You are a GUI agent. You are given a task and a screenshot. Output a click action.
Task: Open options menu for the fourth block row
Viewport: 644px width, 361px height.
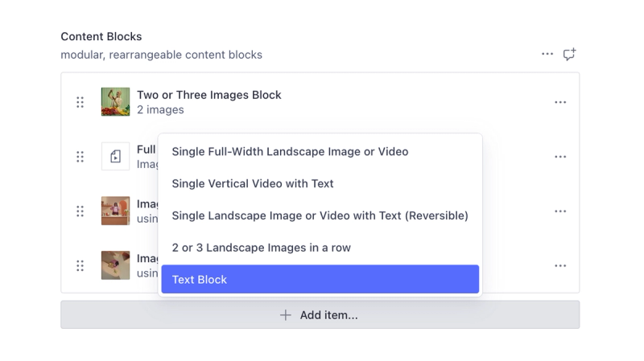pos(560,265)
